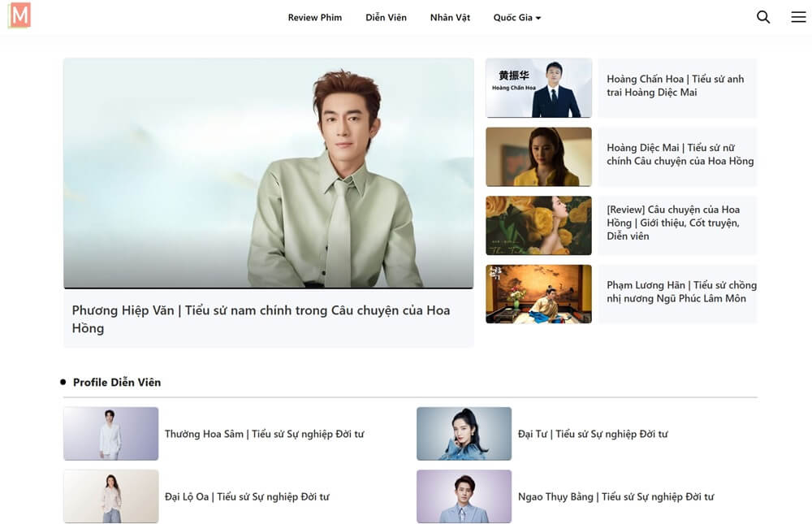This screenshot has width=812, height=524.
Task: Go to Review Phim menu
Action: (x=314, y=18)
